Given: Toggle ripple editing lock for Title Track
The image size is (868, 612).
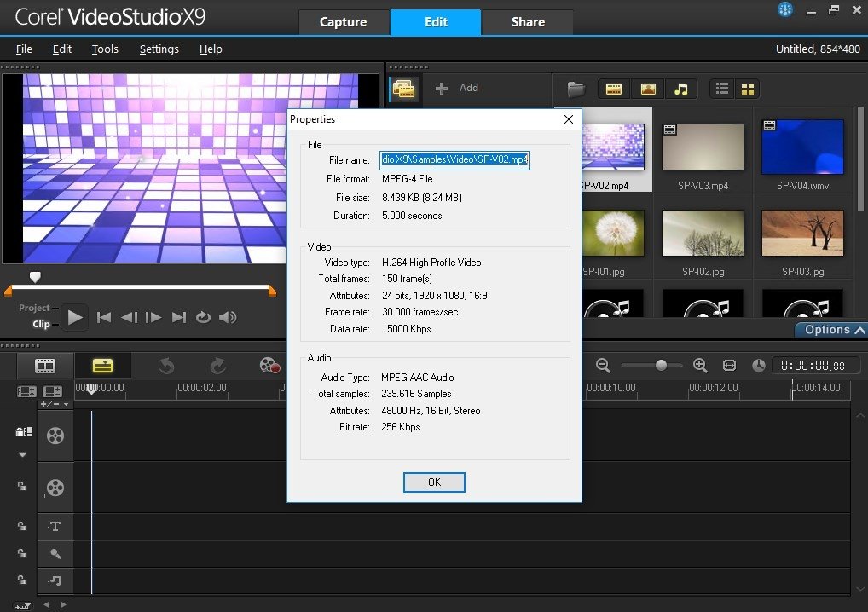Looking at the screenshot, I should 21,526.
